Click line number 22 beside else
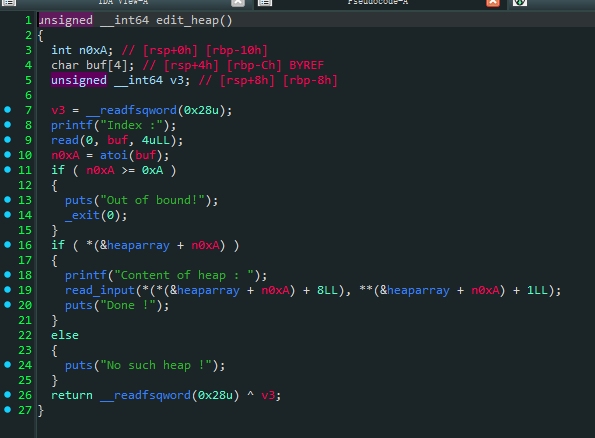The width and height of the screenshot is (595, 438). (25, 336)
